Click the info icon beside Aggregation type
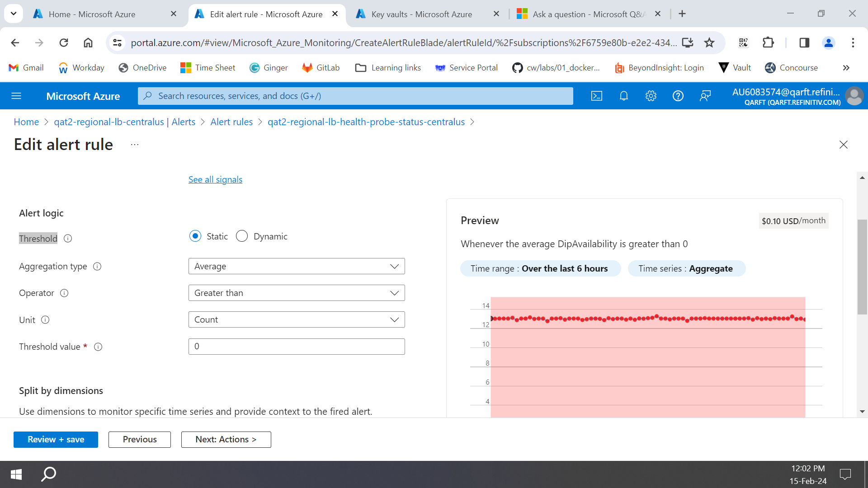This screenshot has height=488, width=868. pyautogui.click(x=98, y=267)
